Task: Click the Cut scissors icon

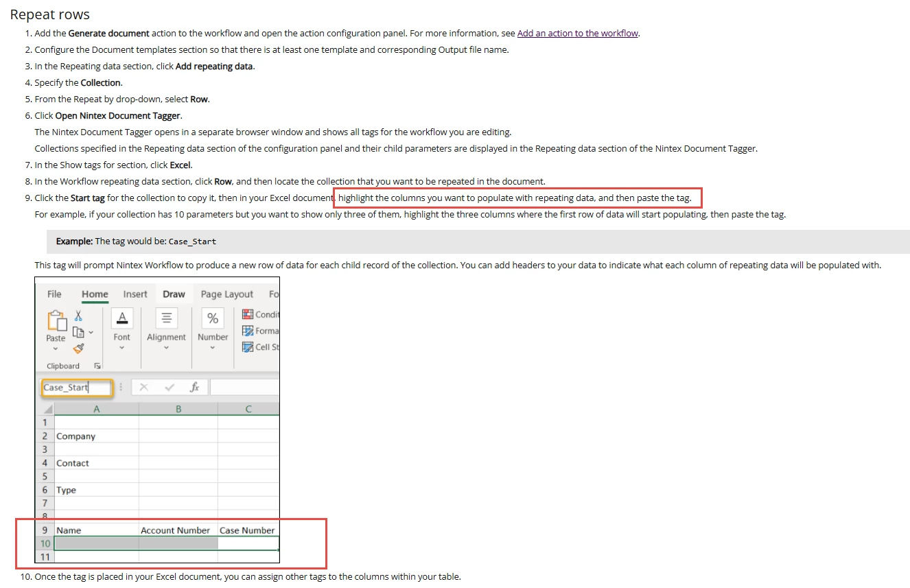Action: pos(78,316)
